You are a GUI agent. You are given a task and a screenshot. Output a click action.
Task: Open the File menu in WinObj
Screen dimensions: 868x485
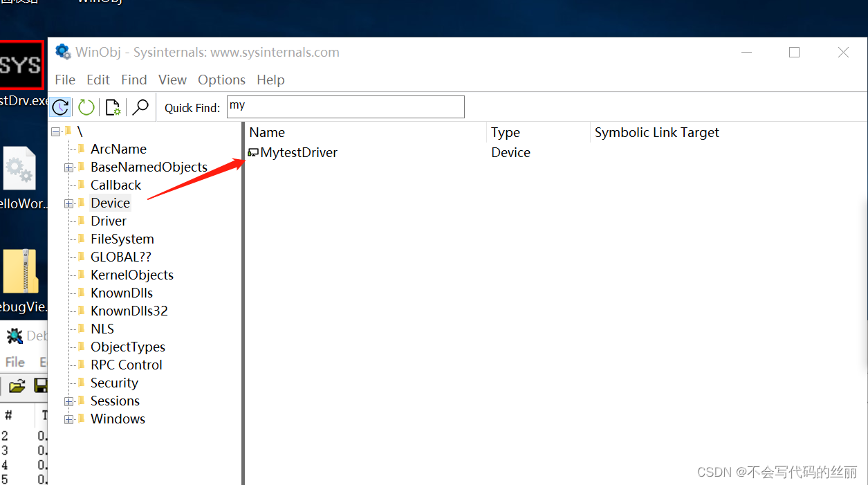pyautogui.click(x=65, y=80)
